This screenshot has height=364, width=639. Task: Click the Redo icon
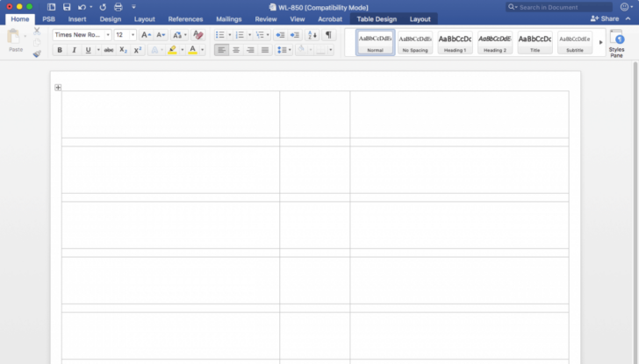(103, 7)
